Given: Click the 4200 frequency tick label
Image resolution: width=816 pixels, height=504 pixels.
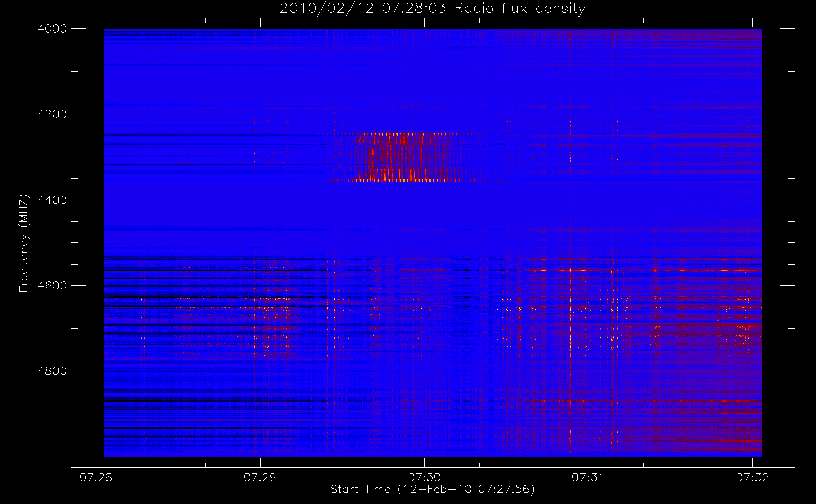Looking at the screenshot, I should [52, 114].
